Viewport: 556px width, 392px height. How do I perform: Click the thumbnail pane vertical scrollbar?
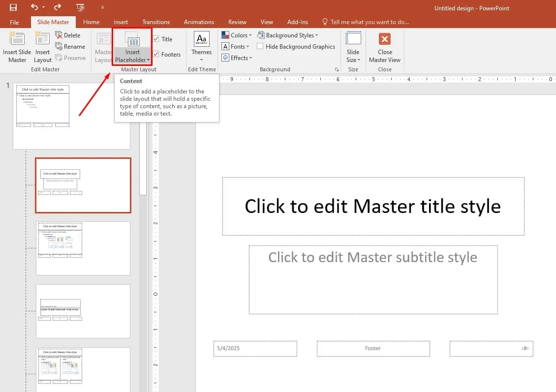pos(143,159)
